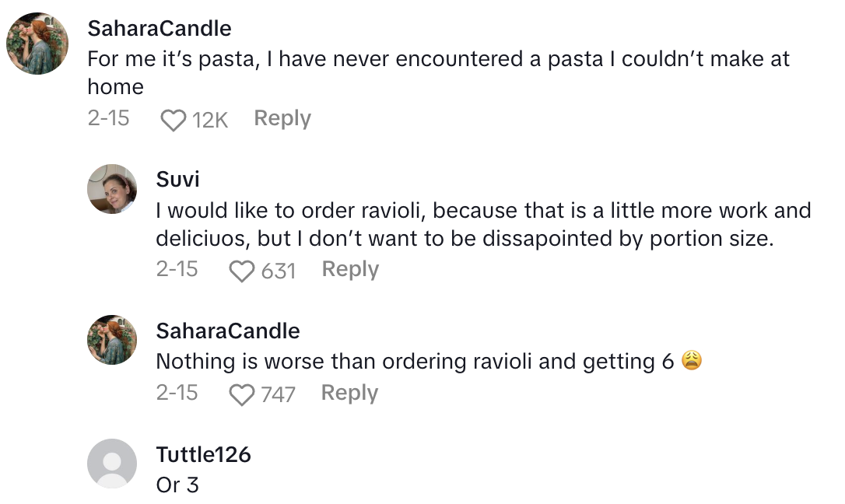Open Tuttle126's profile via their username
Image resolution: width=845 pixels, height=504 pixels.
point(202,455)
